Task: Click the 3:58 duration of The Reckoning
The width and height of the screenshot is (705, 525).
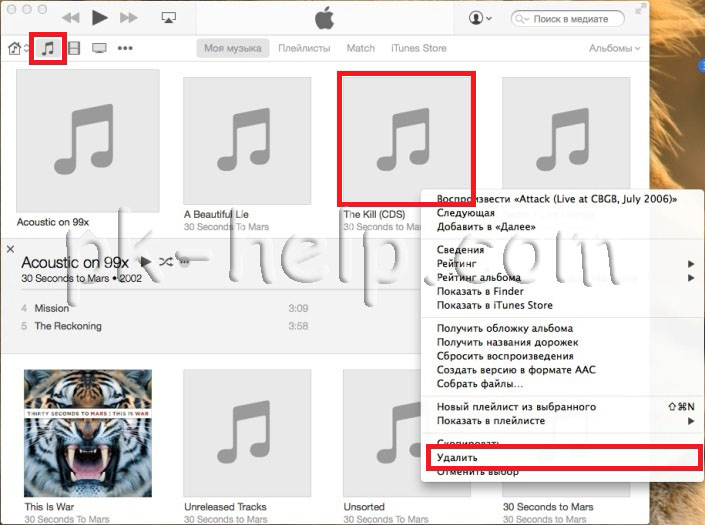Action: pyautogui.click(x=298, y=326)
